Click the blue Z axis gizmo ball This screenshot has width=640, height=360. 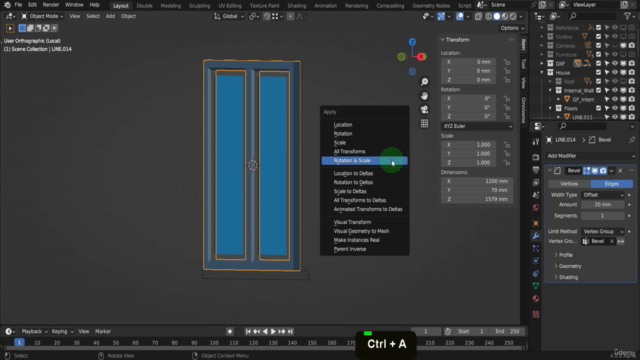[412, 42]
